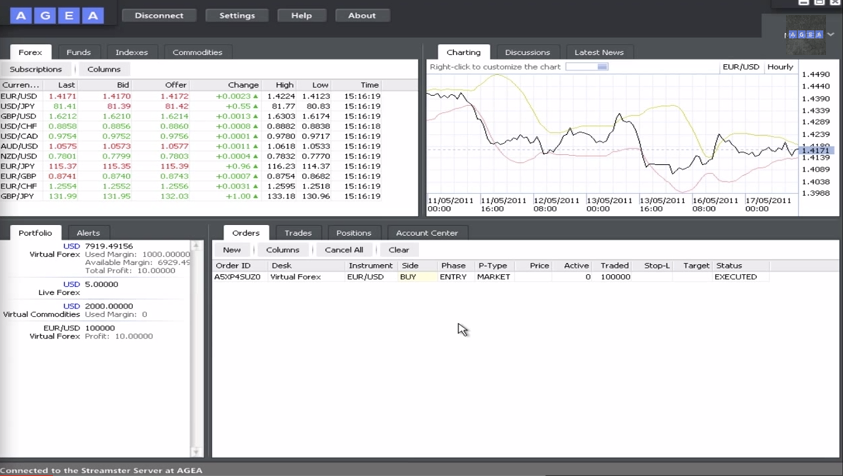Image resolution: width=843 pixels, height=476 pixels.
Task: Click order ID A5XP4SUZ0 in orders table
Action: 237,277
